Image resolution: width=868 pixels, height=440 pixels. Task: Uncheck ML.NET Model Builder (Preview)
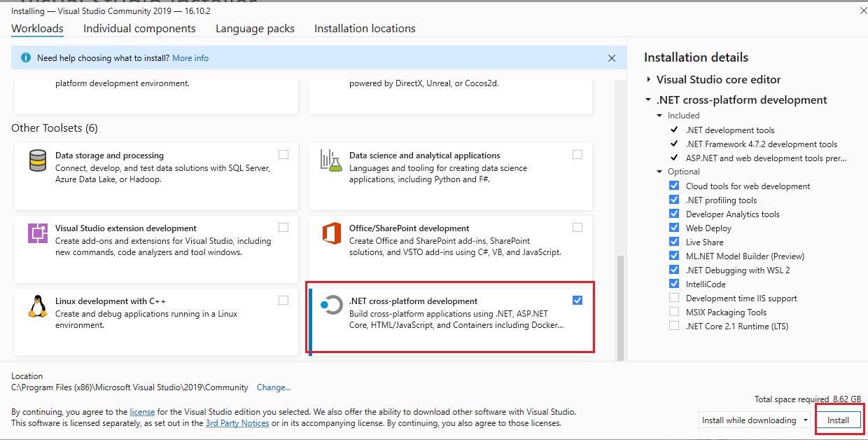tap(674, 256)
